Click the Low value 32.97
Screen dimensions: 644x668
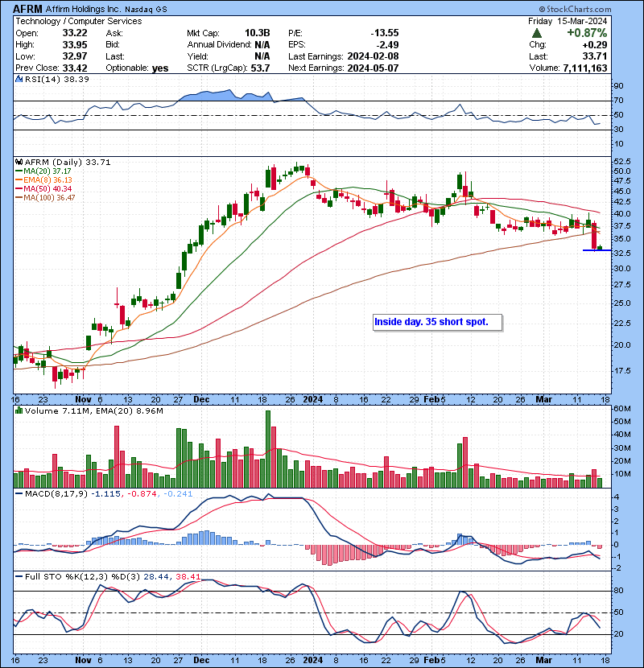pos(75,56)
